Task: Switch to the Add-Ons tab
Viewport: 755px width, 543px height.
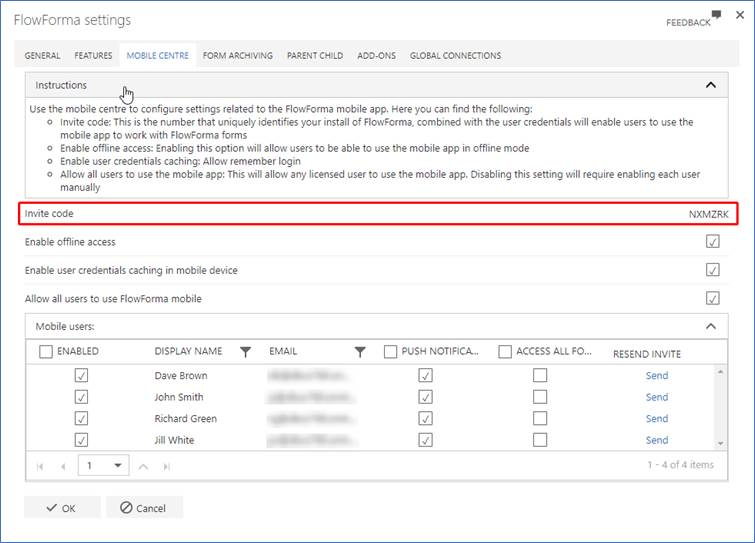Action: point(377,55)
